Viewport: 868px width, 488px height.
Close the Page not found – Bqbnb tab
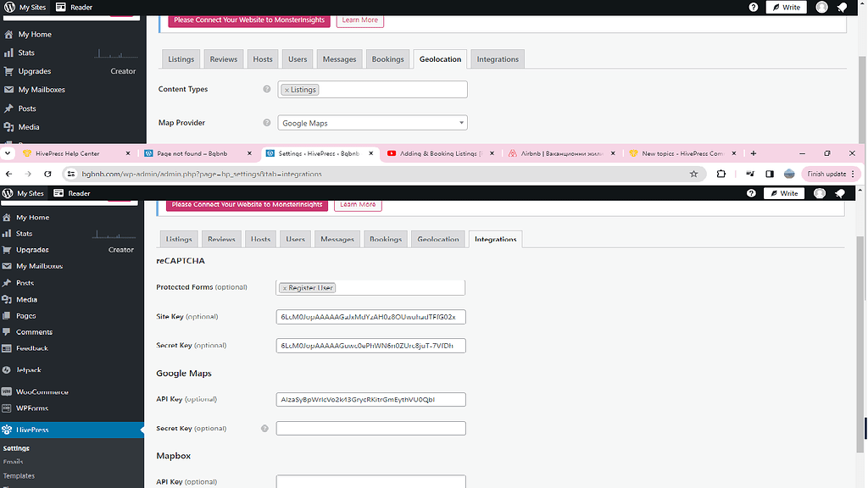249,153
